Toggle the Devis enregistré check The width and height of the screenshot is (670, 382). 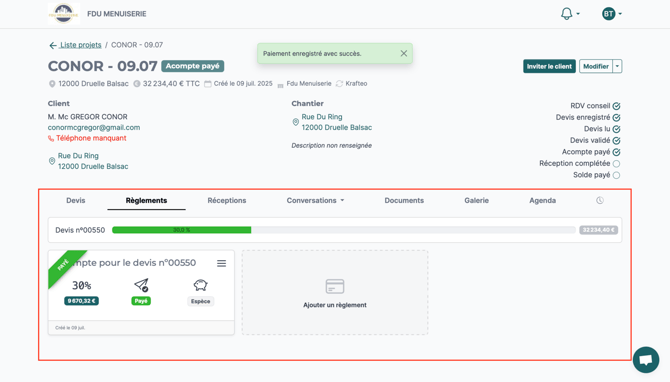(616, 118)
